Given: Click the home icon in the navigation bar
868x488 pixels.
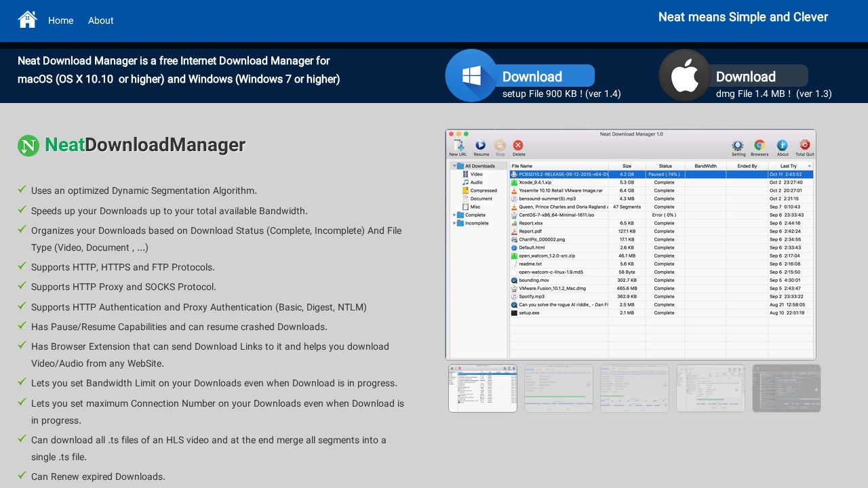Looking at the screenshot, I should [27, 19].
